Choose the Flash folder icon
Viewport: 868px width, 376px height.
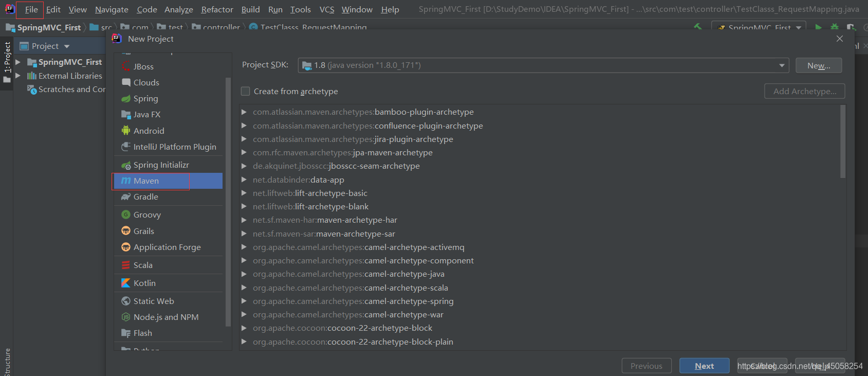pos(126,333)
